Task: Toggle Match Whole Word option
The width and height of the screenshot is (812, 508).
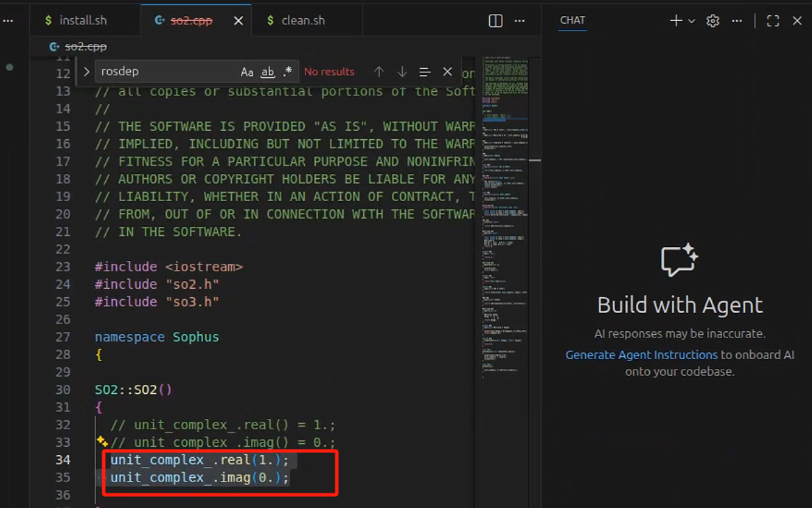Action: coord(267,72)
